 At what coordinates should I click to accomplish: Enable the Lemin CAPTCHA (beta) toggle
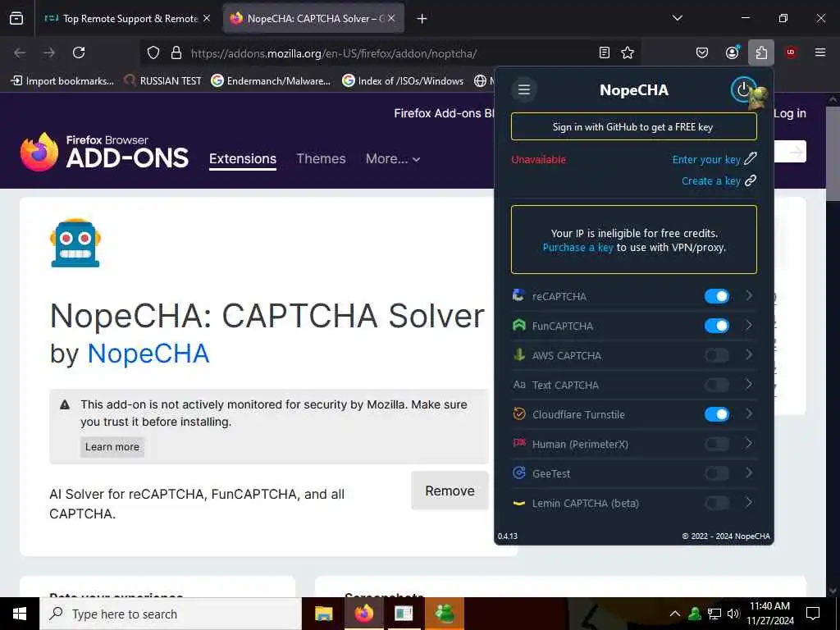(x=717, y=503)
